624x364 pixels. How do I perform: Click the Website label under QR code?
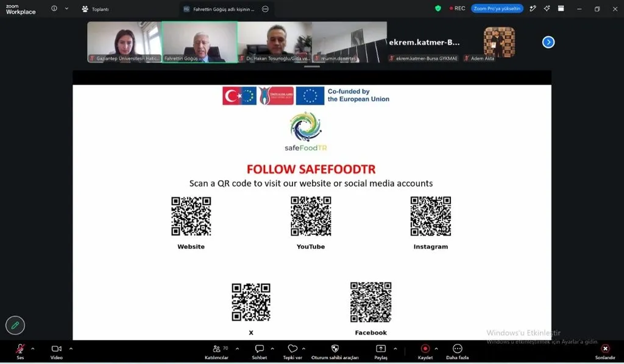pyautogui.click(x=191, y=247)
